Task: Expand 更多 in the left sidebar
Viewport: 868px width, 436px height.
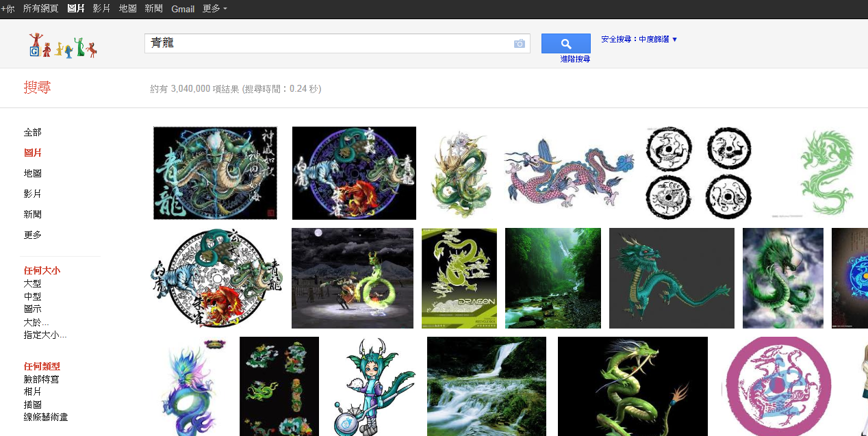Action: point(33,235)
